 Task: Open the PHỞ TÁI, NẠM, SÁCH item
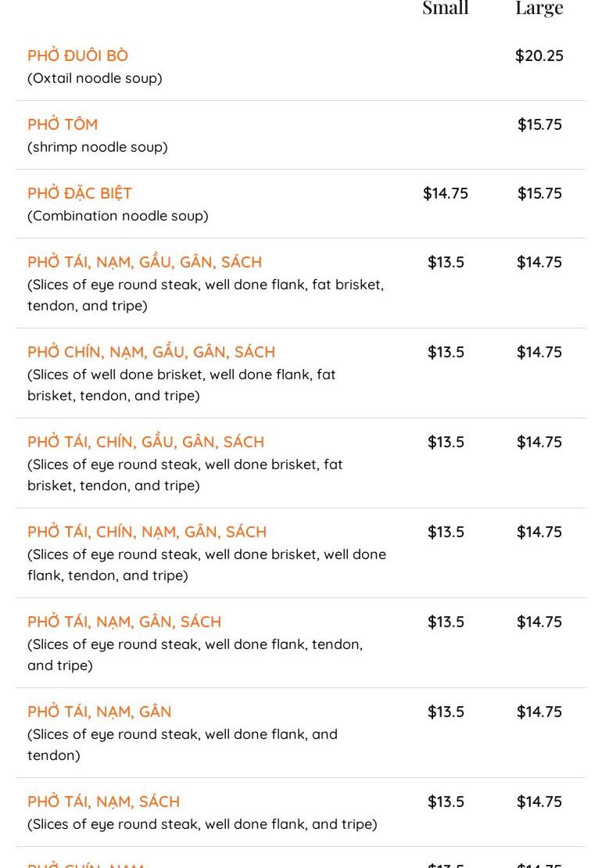pos(103,802)
